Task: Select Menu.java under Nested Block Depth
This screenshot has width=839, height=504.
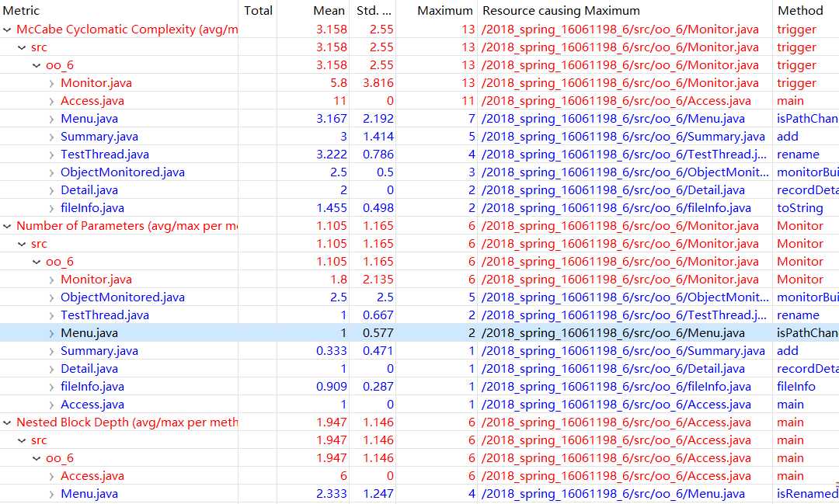Action: pos(89,494)
